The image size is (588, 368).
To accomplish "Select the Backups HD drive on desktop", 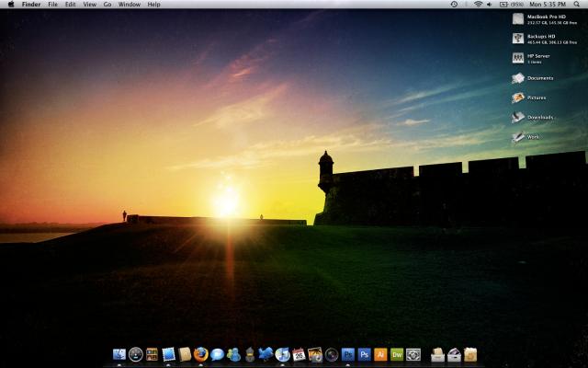I will point(518,39).
